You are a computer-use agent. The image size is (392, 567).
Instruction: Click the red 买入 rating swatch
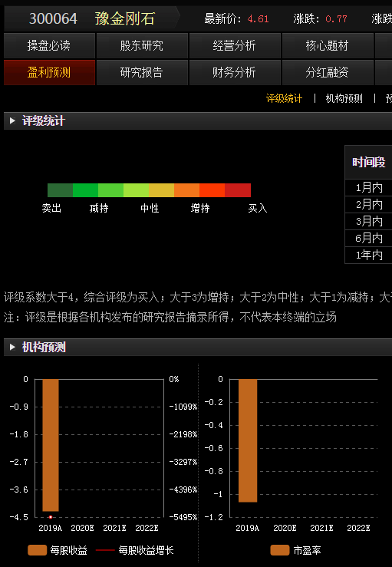pos(238,190)
